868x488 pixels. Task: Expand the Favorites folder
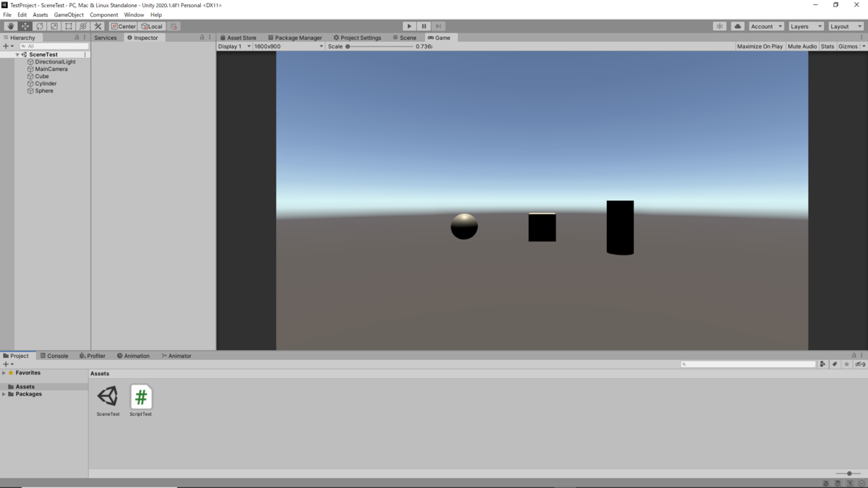(4, 373)
